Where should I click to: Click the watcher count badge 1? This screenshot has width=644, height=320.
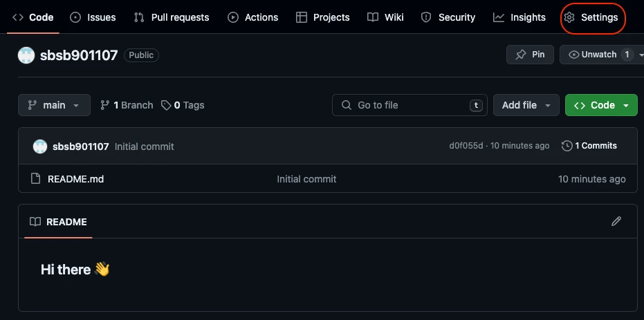[x=627, y=55]
